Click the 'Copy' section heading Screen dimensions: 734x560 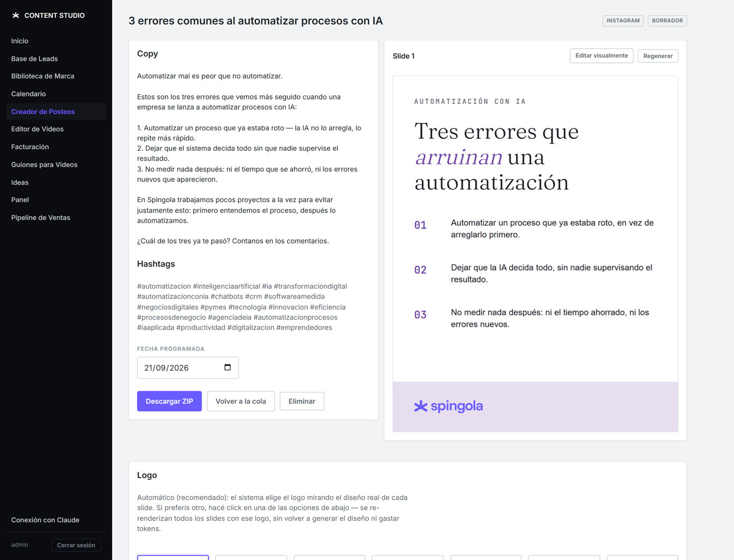[x=147, y=53]
